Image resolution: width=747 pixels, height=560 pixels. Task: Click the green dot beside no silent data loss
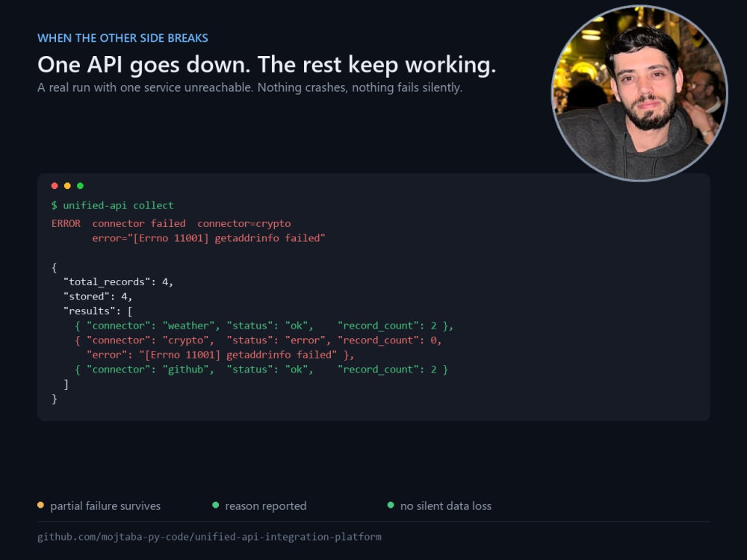(x=391, y=505)
